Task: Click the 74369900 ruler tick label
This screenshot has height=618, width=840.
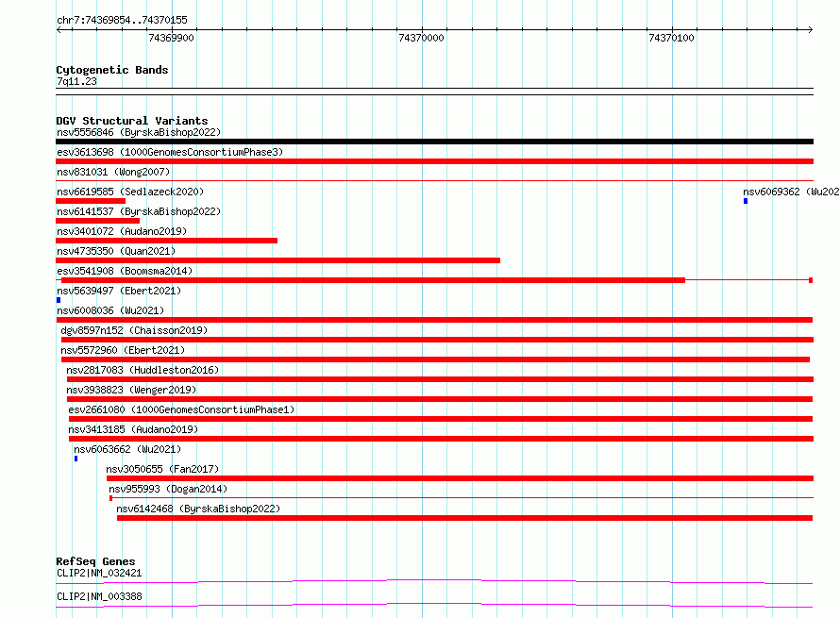Action: click(171, 38)
